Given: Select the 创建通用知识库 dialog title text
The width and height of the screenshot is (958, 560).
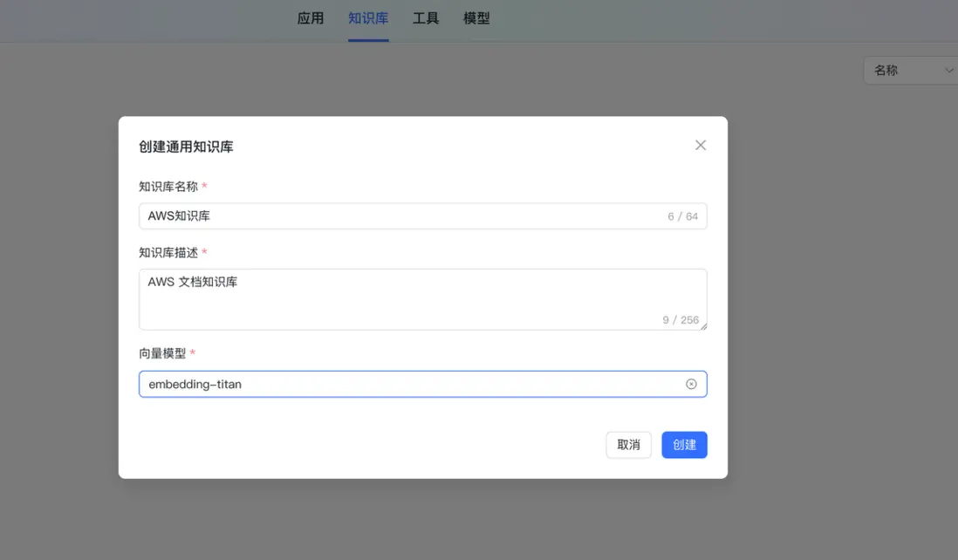Looking at the screenshot, I should tap(186, 147).
